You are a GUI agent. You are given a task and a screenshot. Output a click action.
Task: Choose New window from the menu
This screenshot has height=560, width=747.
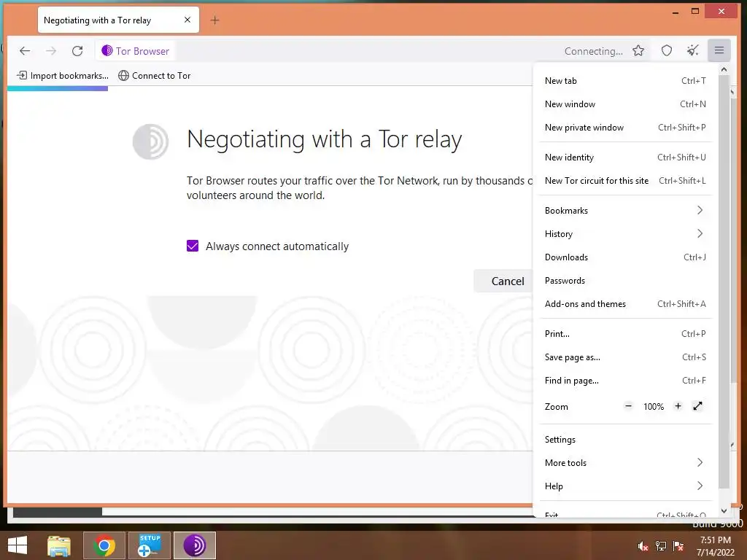(625, 104)
